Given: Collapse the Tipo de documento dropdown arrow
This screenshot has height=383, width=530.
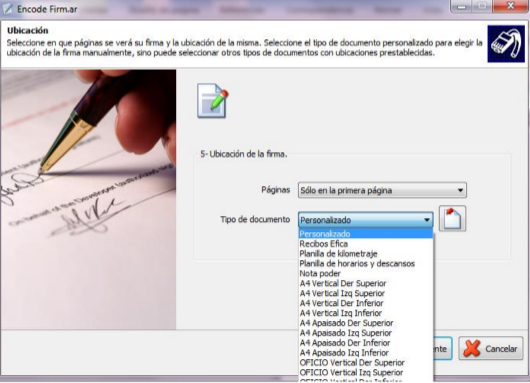Looking at the screenshot, I should (x=427, y=220).
